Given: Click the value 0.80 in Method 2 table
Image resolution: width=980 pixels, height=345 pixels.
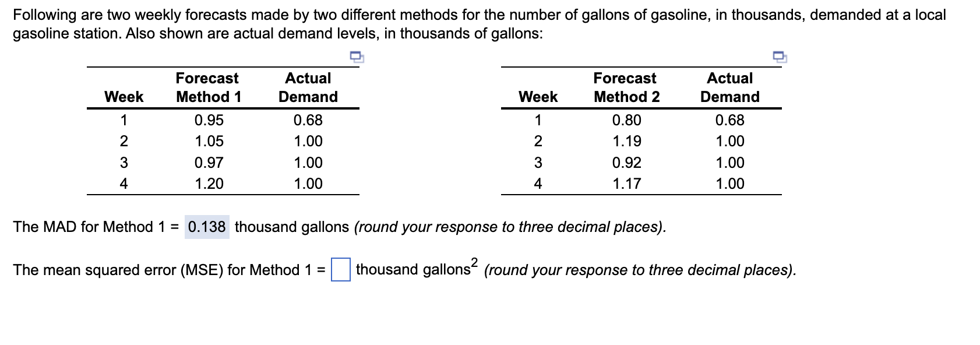Looking at the screenshot, I should click(x=626, y=119).
